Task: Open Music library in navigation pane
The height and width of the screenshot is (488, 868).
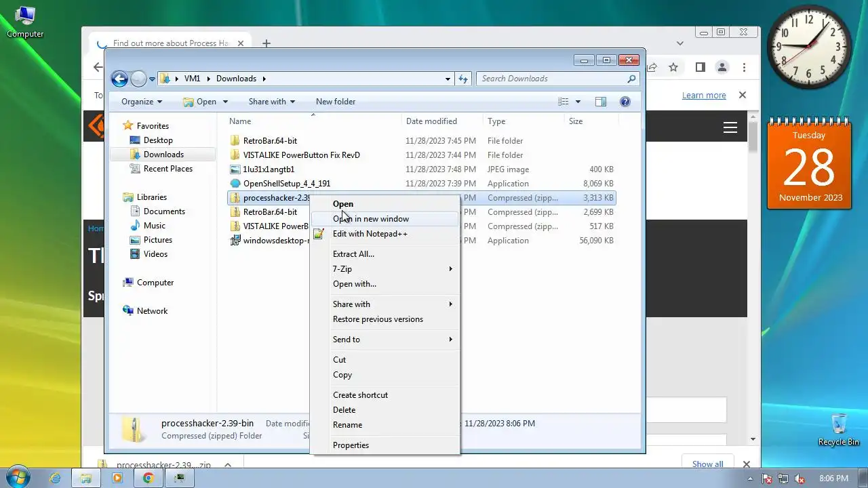Action: tap(155, 226)
